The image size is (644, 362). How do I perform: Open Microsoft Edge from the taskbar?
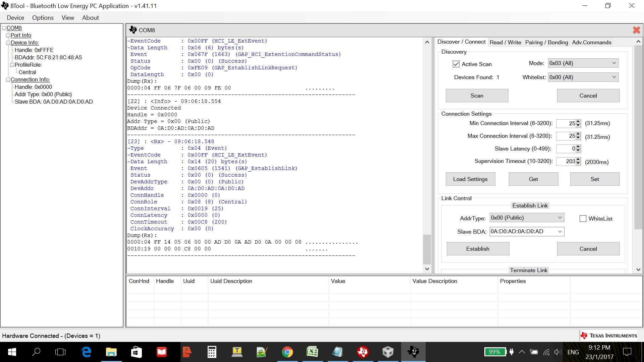(86, 352)
